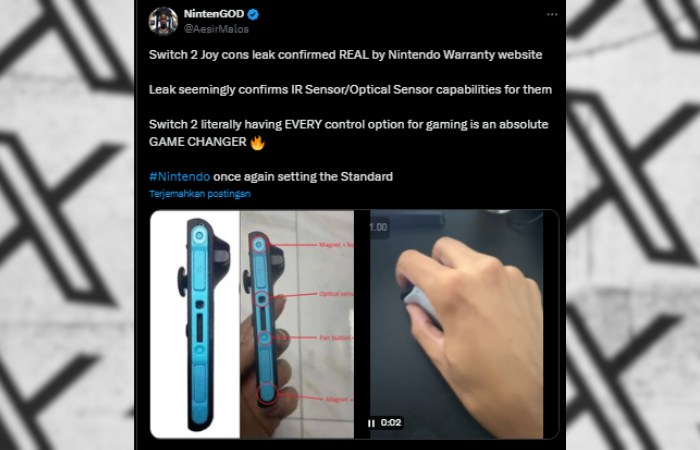Viewport: 700px width, 450px height.
Task: Click the line mentioning IR Sensor capabilities
Action: pyautogui.click(x=350, y=90)
